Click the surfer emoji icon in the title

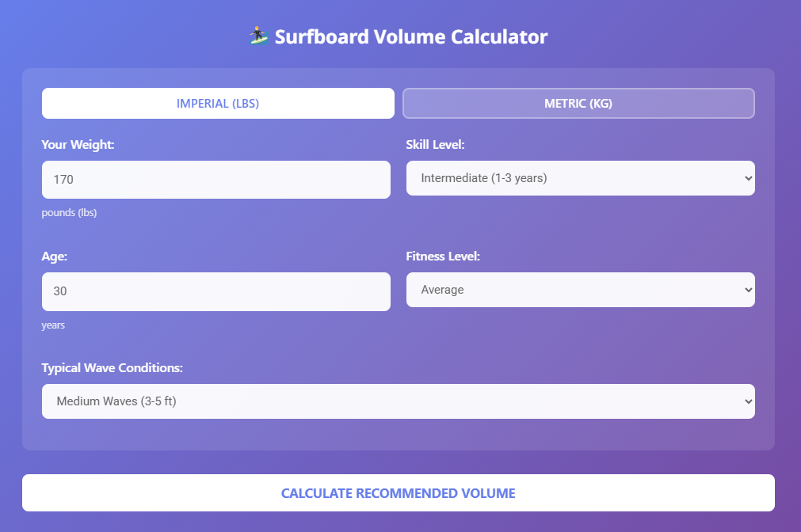pos(258,36)
